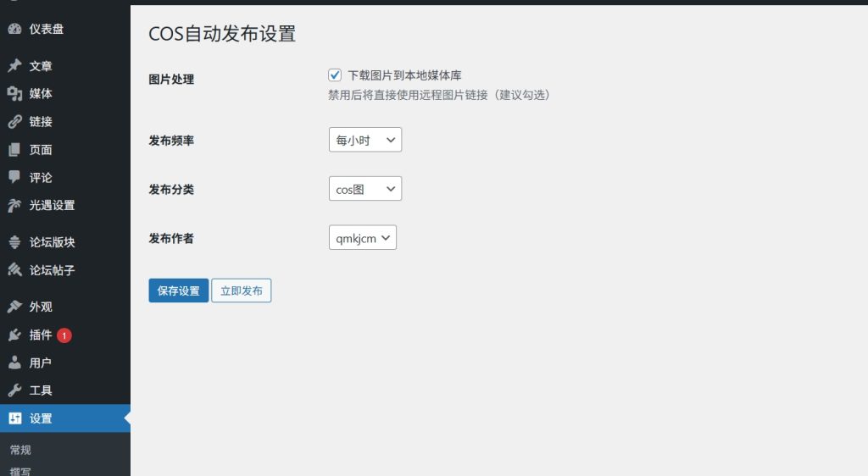The width and height of the screenshot is (868, 476).
Task: Open the 发布分类 cos图 dropdown
Action: pos(365,189)
